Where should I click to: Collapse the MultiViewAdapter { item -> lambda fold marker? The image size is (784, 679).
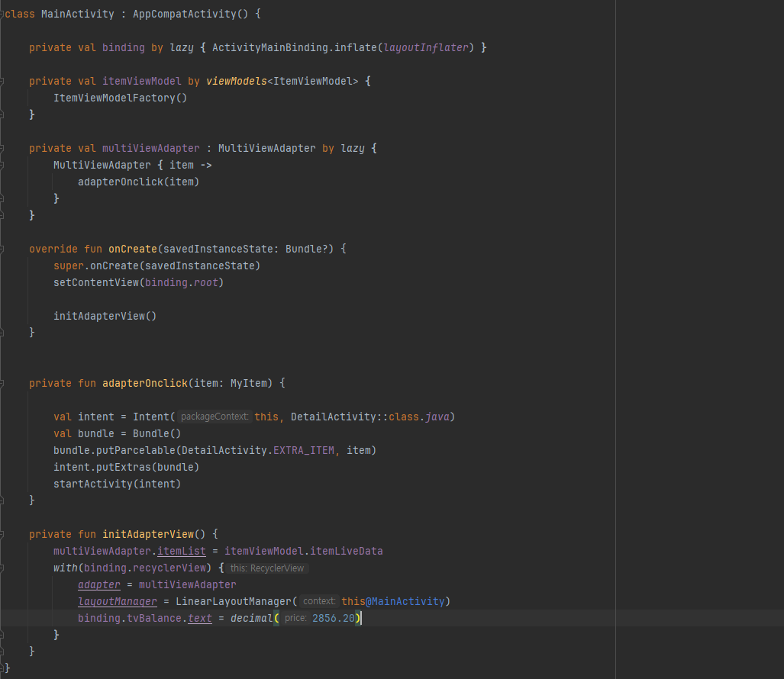coord(2,165)
